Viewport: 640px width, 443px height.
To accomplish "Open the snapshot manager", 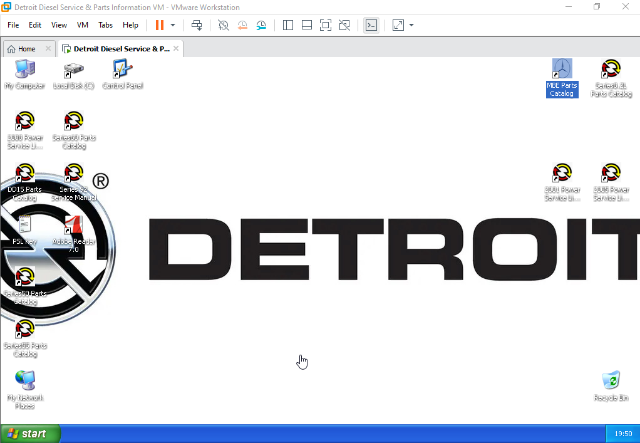I will click(x=261, y=25).
